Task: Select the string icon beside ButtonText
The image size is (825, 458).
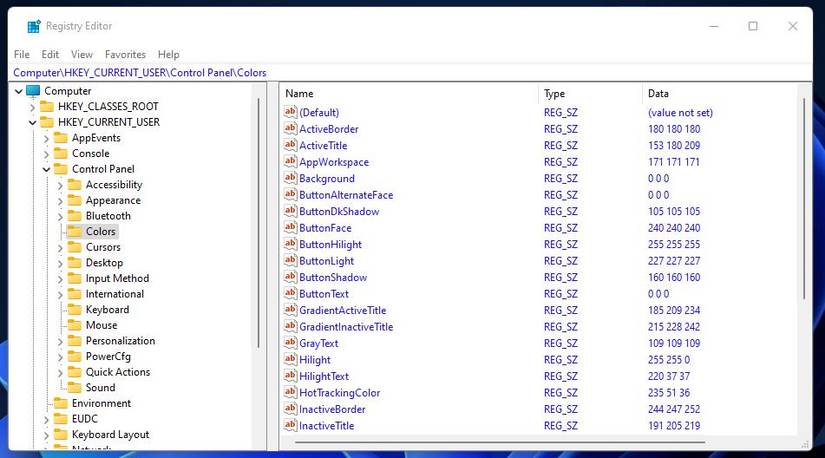Action: (x=290, y=293)
